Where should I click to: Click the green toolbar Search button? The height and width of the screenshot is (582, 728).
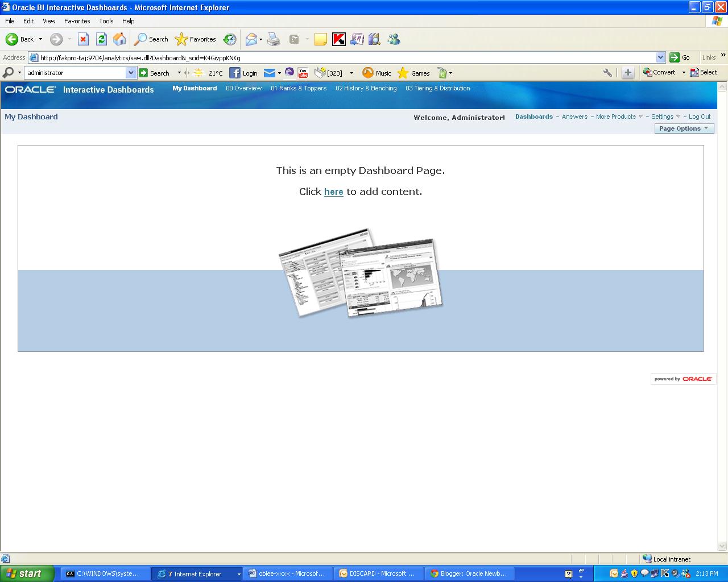point(155,73)
